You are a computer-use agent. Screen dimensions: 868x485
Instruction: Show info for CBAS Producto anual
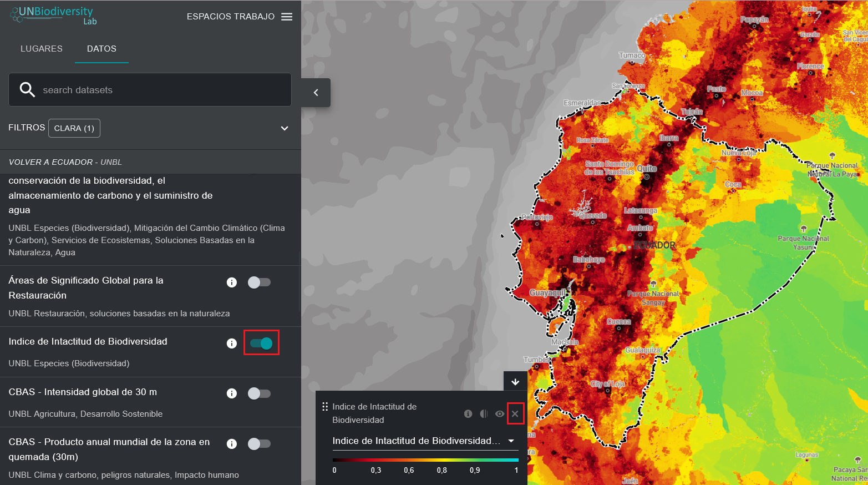[232, 444]
